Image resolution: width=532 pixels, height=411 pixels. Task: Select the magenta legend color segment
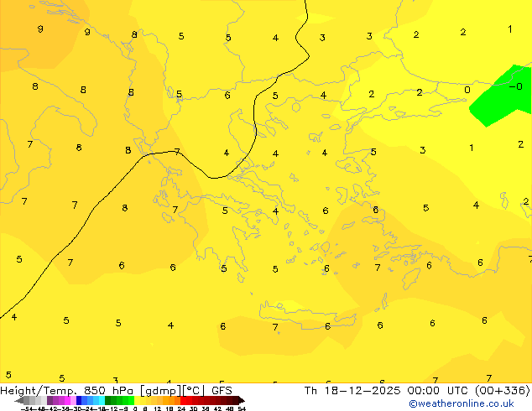pos(67,400)
